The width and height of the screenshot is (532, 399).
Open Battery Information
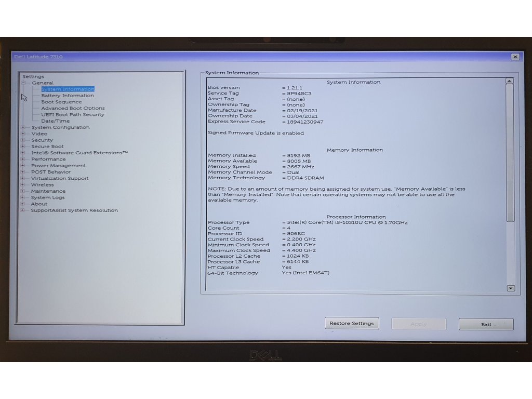(68, 96)
